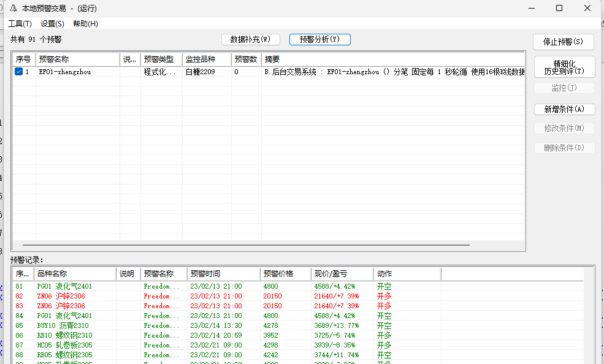Screen dimensions: 604x364
Task: Click the horizontal scrollbar of the alert list
Action: pos(246,245)
